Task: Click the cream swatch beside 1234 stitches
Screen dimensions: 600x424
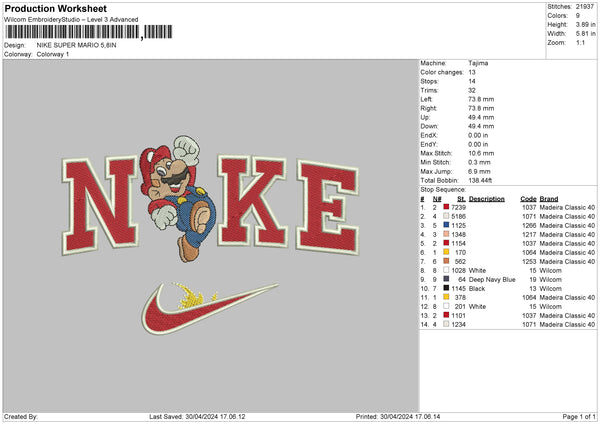Action: pyautogui.click(x=446, y=324)
